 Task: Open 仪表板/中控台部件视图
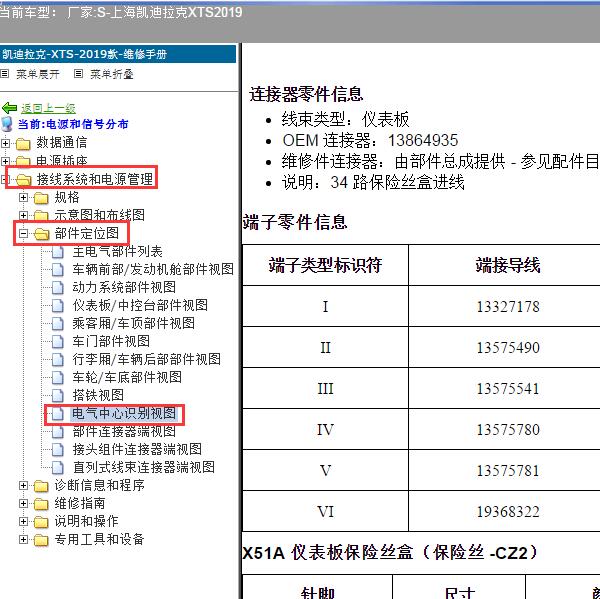(140, 305)
